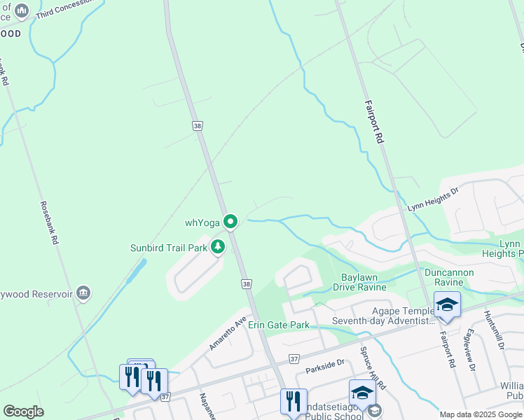
Task: Click upper route 38 highway shield
Action: pos(198,126)
